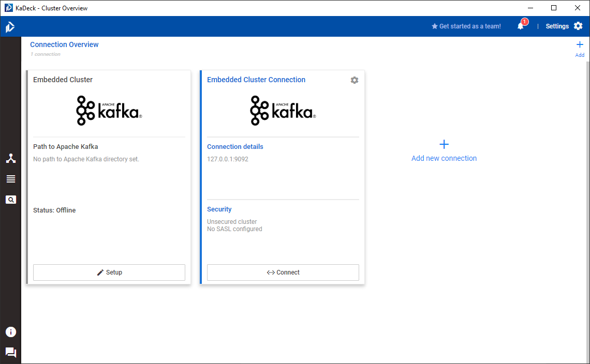
Task: Click the Settings label
Action: [x=557, y=26]
